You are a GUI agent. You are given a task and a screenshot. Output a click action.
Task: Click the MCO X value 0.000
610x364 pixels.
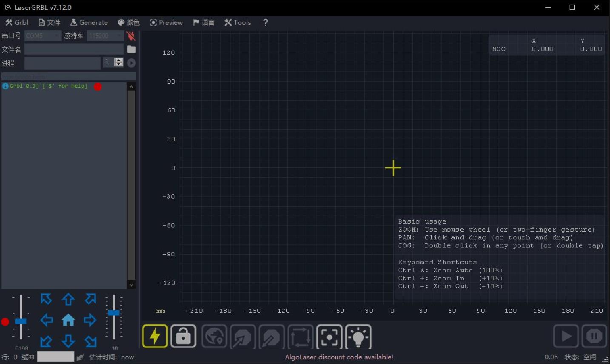click(x=542, y=49)
